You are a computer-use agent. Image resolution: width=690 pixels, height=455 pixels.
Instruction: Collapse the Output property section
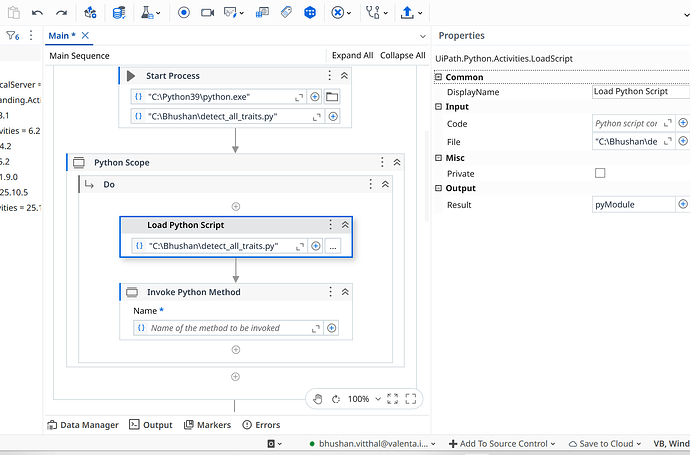pyautogui.click(x=438, y=188)
